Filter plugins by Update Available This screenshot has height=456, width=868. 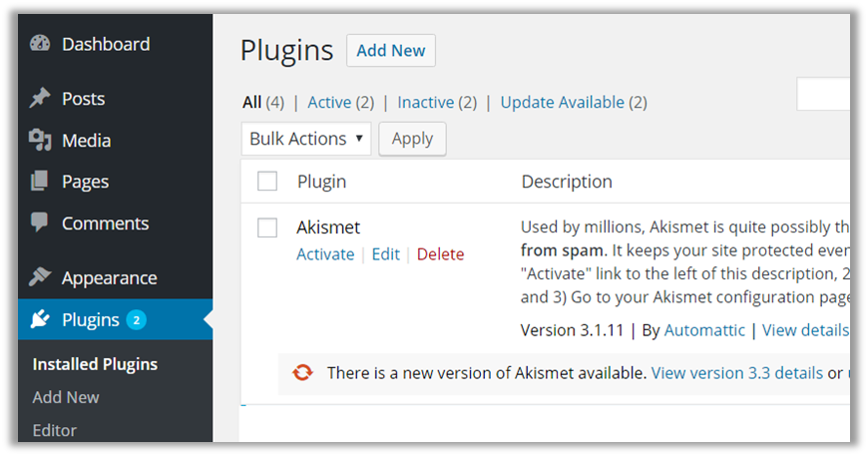click(563, 102)
